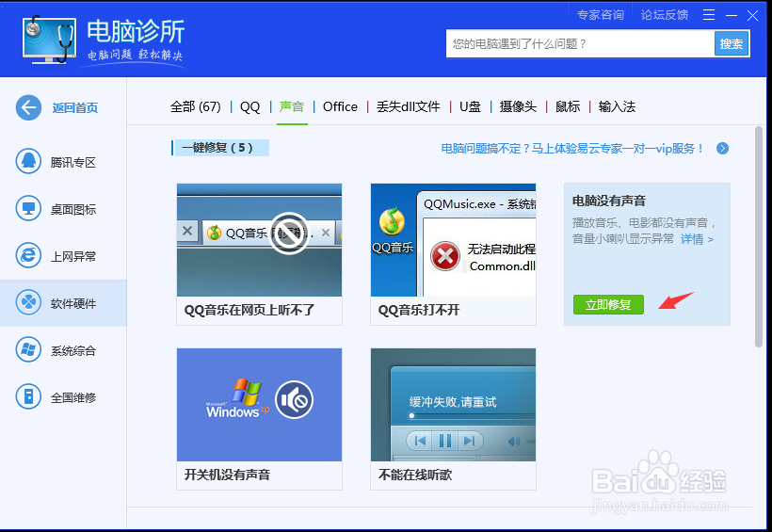772x532 pixels.
Task: Click the vertical scrollbar thumb
Action: coord(759,236)
